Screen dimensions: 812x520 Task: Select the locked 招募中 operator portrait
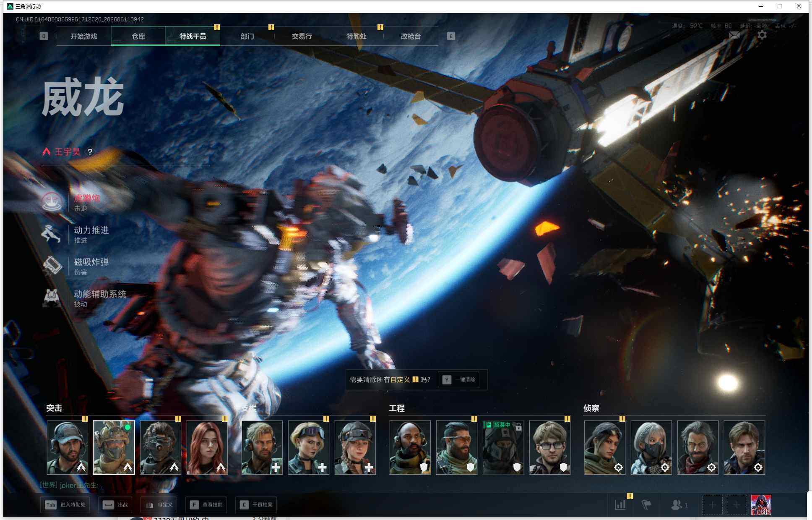point(503,447)
